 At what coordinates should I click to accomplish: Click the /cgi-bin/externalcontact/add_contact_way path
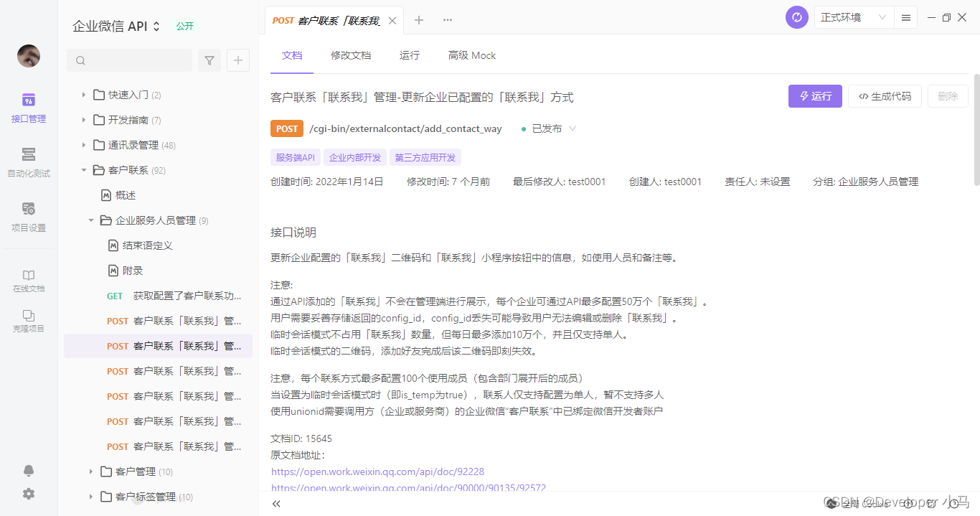point(405,128)
